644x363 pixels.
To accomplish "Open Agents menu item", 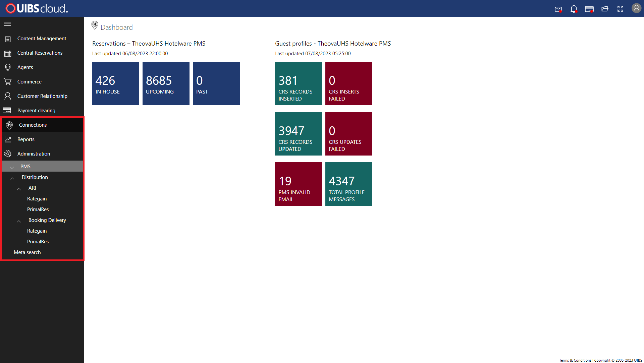I will (x=25, y=67).
